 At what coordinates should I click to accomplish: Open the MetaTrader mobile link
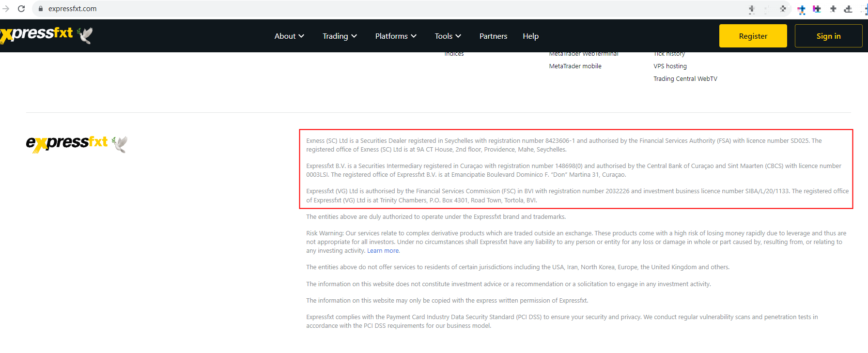pyautogui.click(x=575, y=66)
